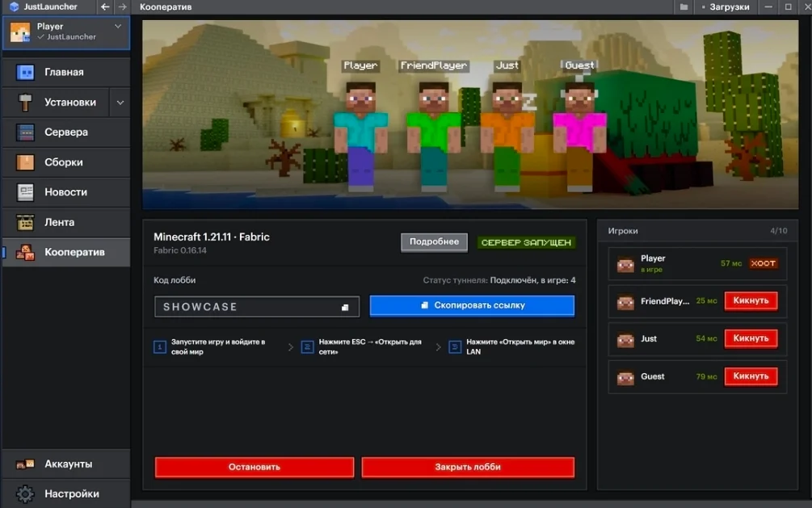The height and width of the screenshot is (508, 812).
Task: Click the 57 мс ping for Player
Action: 730,263
